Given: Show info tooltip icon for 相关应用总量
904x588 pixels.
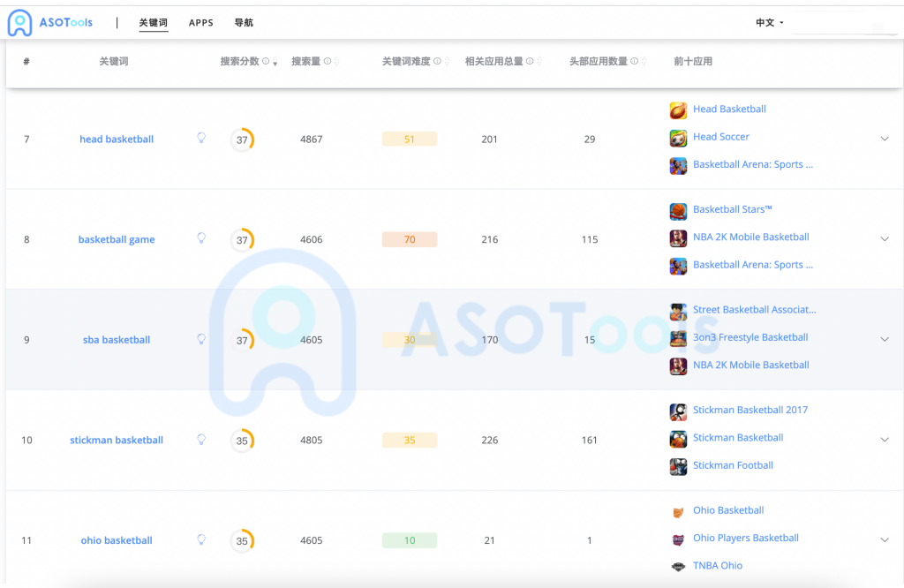Looking at the screenshot, I should click(x=530, y=61).
